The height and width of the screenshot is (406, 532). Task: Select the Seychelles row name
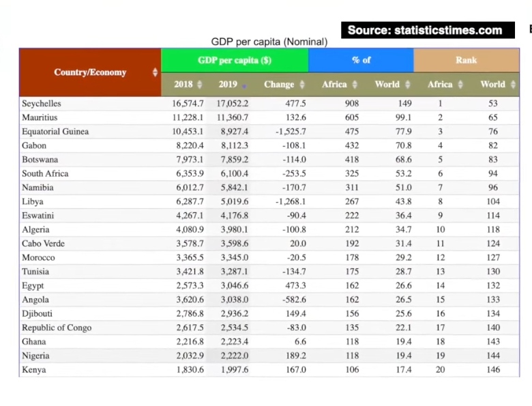coord(42,104)
